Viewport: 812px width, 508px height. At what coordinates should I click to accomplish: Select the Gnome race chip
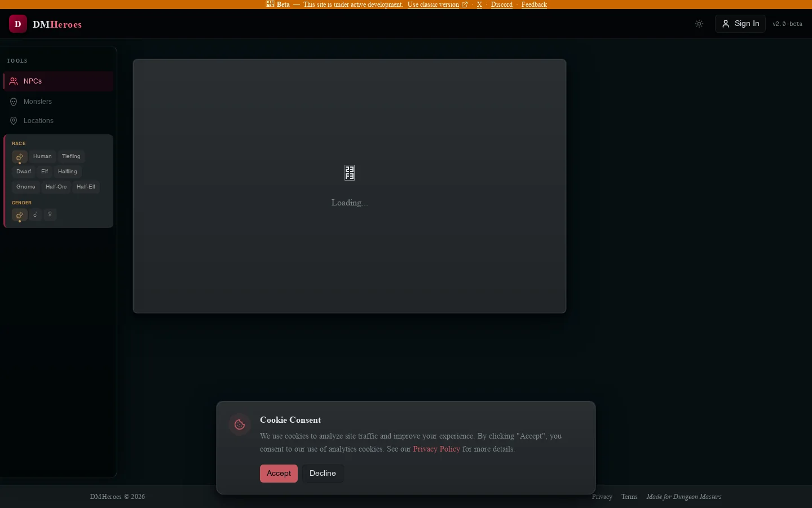click(x=26, y=187)
